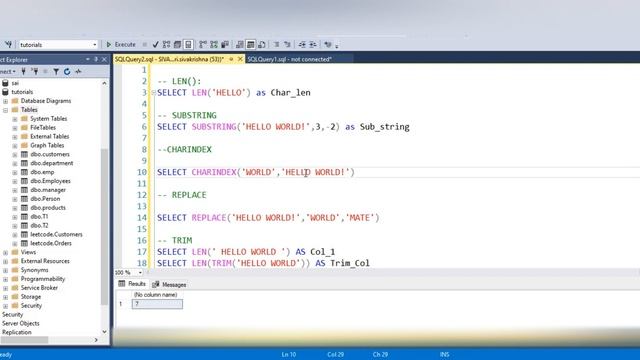Image resolution: width=640 pixels, height=360 pixels.
Task: Open the Results tab
Action: (x=132, y=284)
